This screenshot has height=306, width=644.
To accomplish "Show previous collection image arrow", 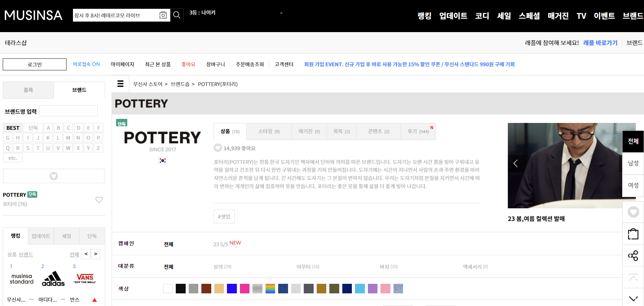I will tap(515, 163).
